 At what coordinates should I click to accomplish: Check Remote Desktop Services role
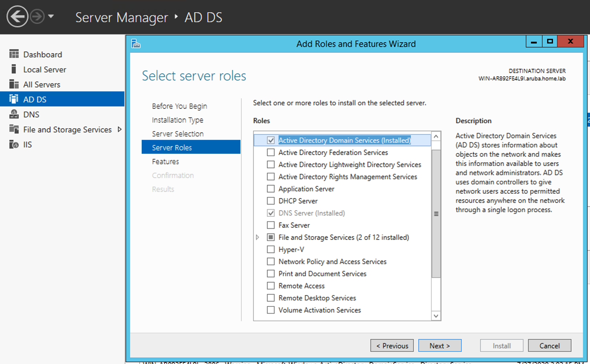(271, 298)
